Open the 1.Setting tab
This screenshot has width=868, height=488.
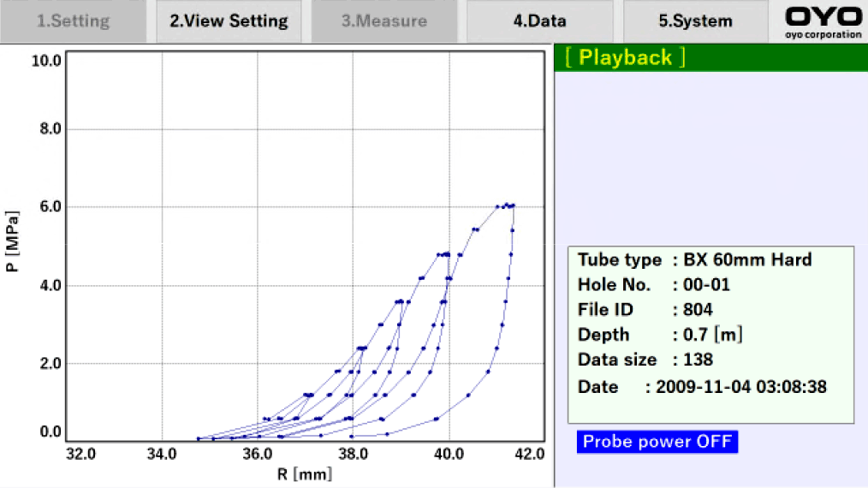pos(74,21)
